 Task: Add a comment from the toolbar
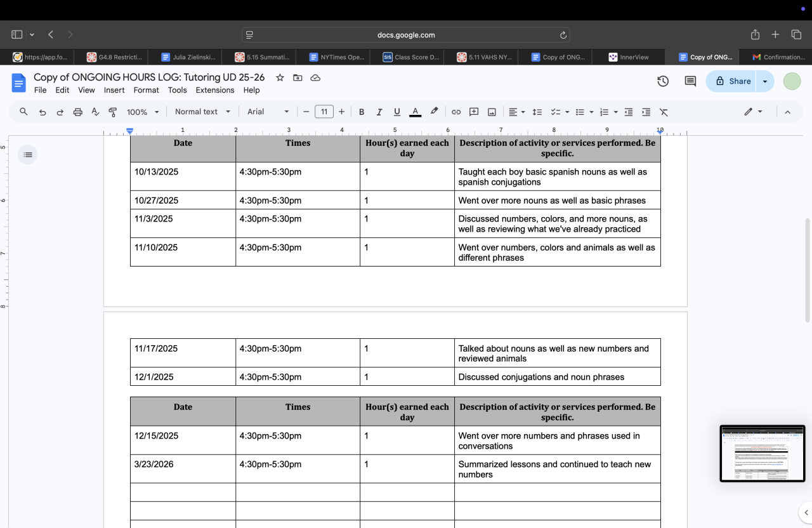(x=474, y=112)
